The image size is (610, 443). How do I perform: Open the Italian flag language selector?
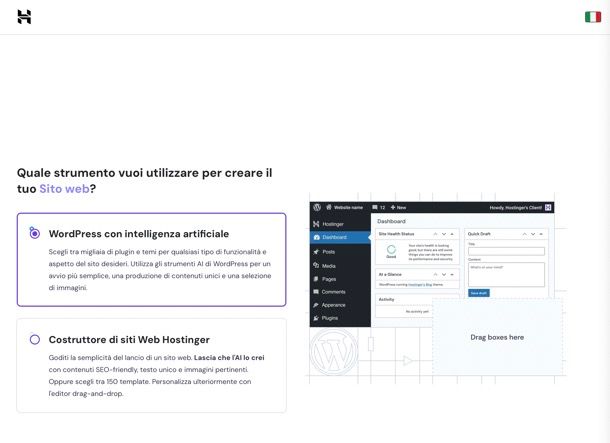593,17
